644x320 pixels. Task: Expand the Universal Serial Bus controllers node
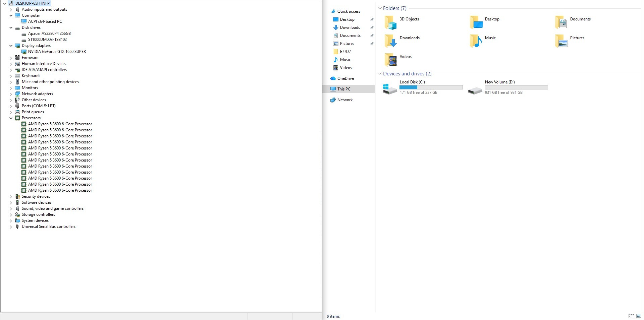point(11,227)
